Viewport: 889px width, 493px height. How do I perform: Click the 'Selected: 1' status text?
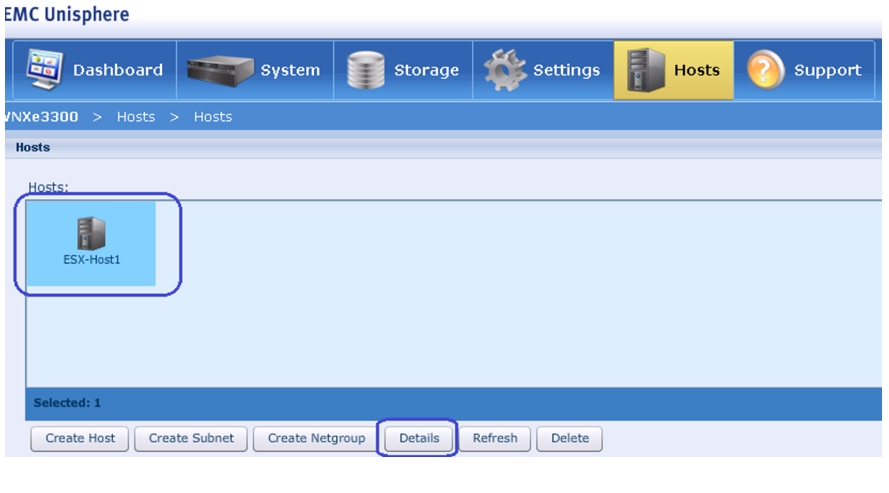click(67, 403)
